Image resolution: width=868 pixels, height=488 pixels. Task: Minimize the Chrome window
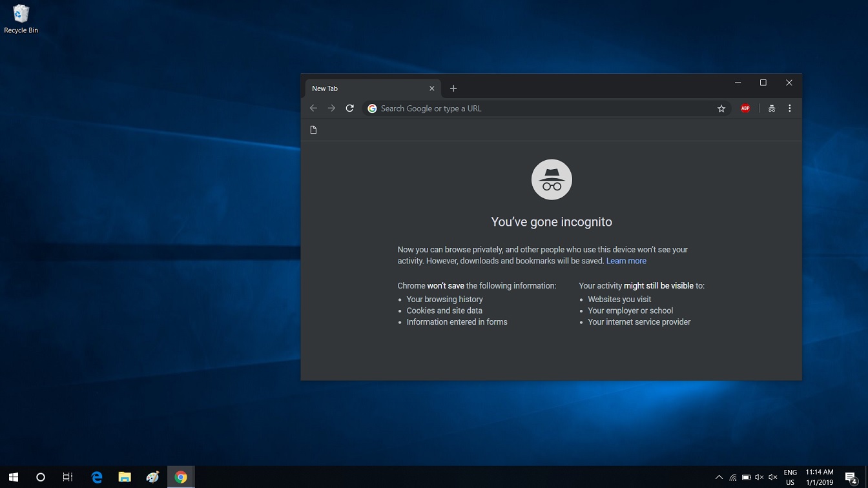[x=738, y=83]
